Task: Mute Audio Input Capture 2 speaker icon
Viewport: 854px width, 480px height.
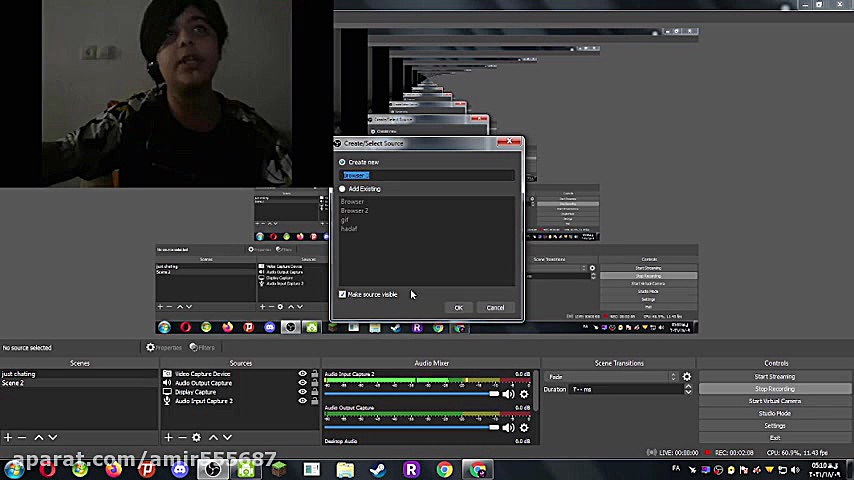Action: coord(508,394)
